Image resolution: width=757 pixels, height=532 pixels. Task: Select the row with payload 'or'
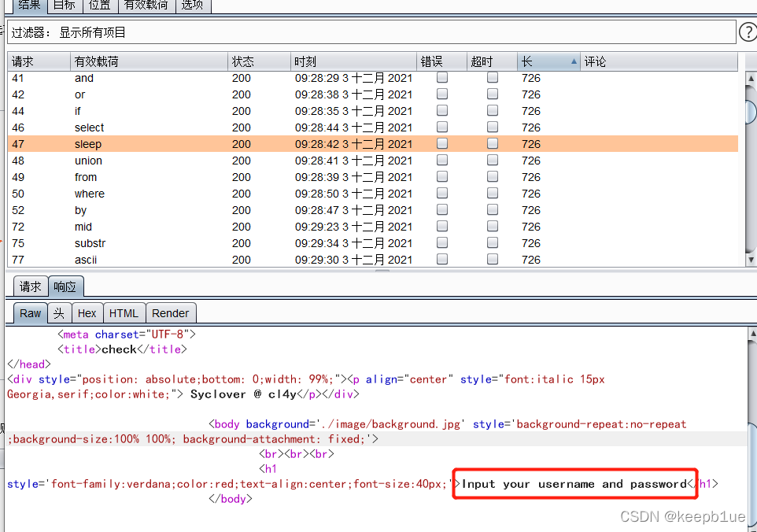click(x=373, y=94)
